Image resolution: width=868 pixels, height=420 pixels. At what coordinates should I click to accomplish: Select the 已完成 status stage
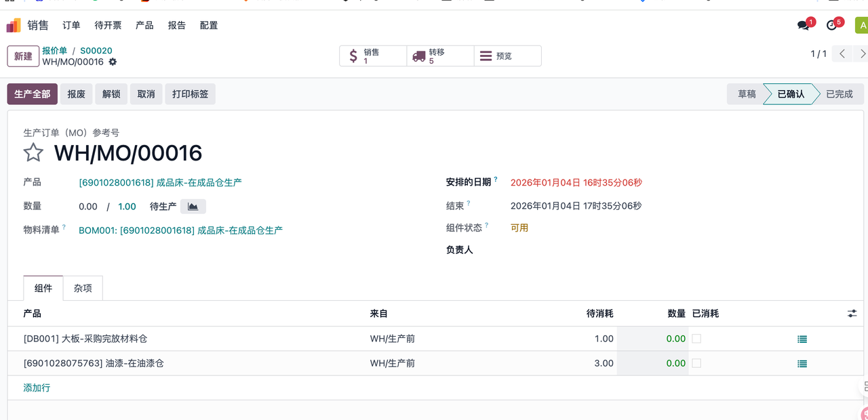840,94
